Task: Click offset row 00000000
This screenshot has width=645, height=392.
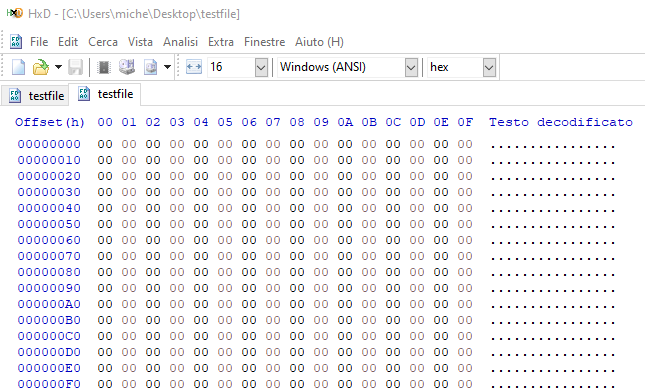Action: click(49, 144)
